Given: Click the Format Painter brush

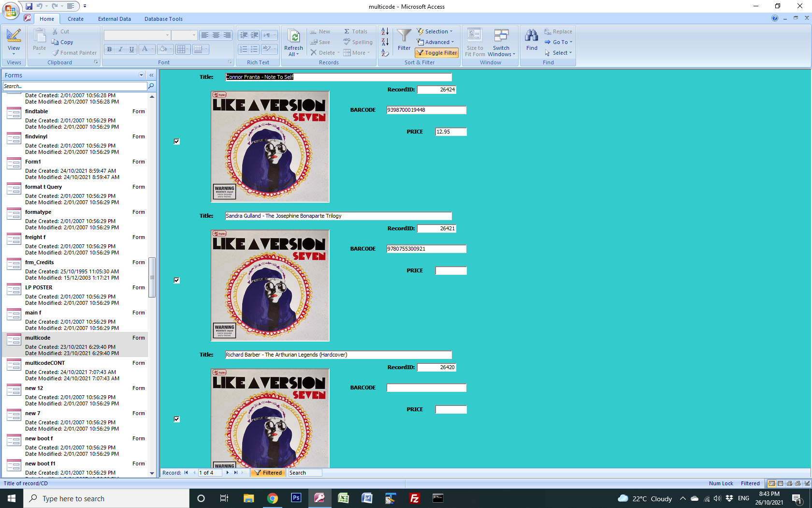Looking at the screenshot, I should pyautogui.click(x=56, y=53).
